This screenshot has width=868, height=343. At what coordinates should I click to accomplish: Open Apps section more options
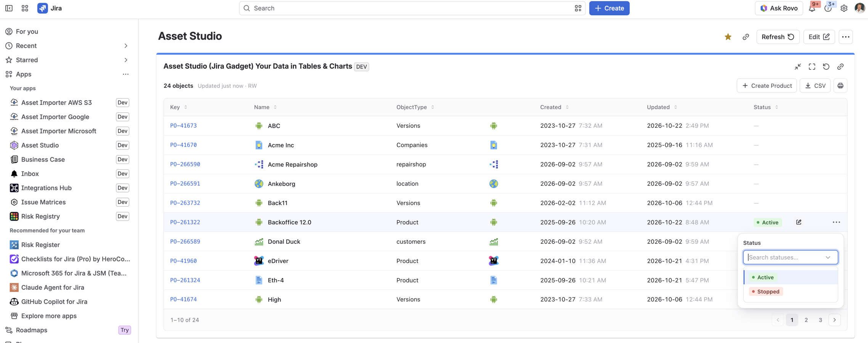tap(125, 74)
